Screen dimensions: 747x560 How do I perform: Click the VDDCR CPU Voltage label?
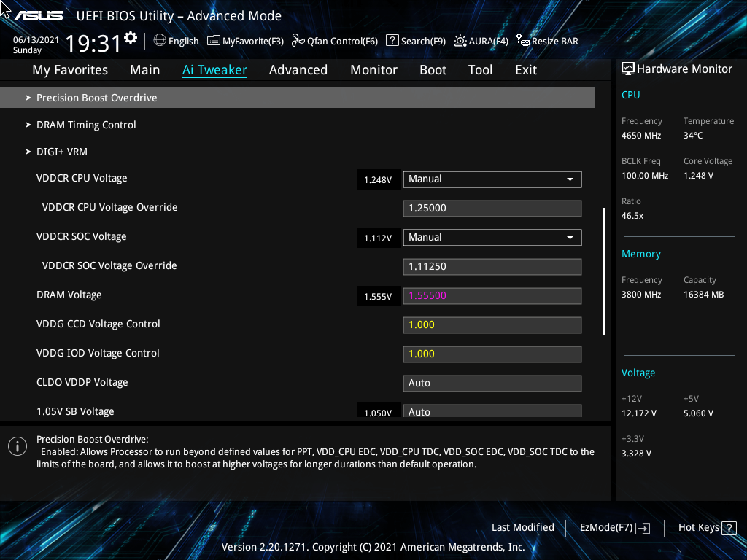82,179
